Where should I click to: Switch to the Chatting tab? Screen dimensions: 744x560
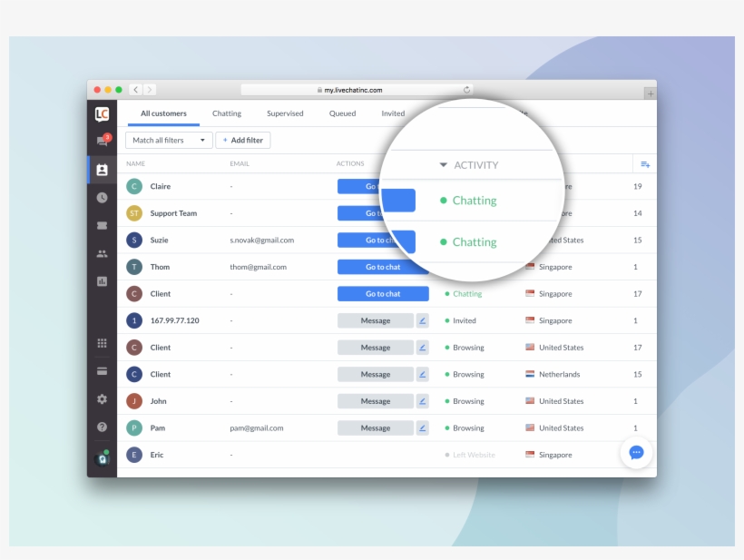[227, 113]
